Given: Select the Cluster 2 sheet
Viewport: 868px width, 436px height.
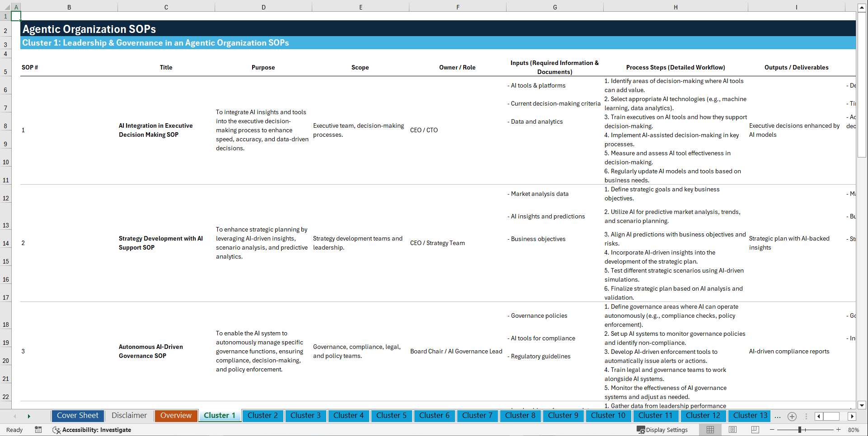Looking at the screenshot, I should (x=263, y=415).
